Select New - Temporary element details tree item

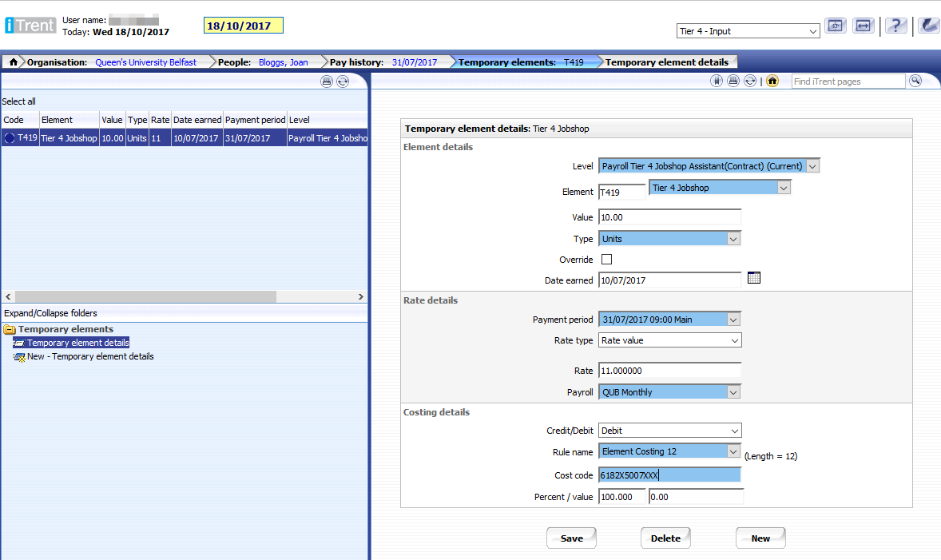[90, 357]
